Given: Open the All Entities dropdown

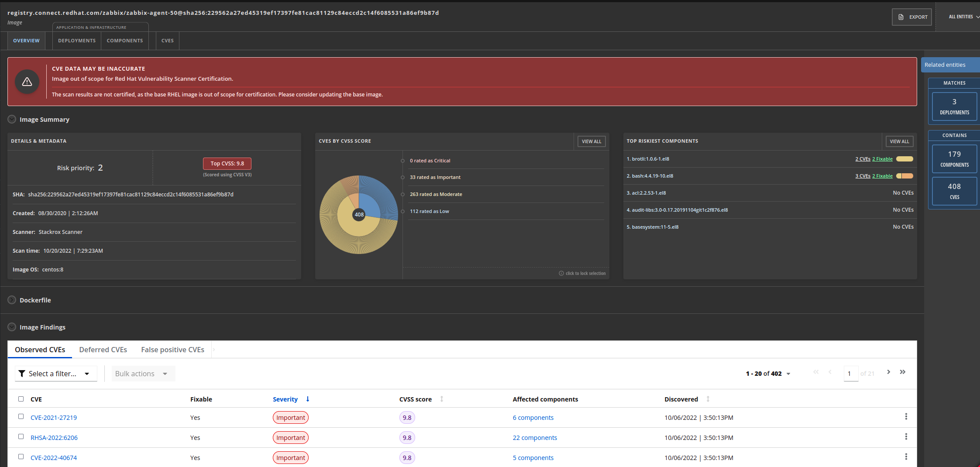Looking at the screenshot, I should pos(964,17).
